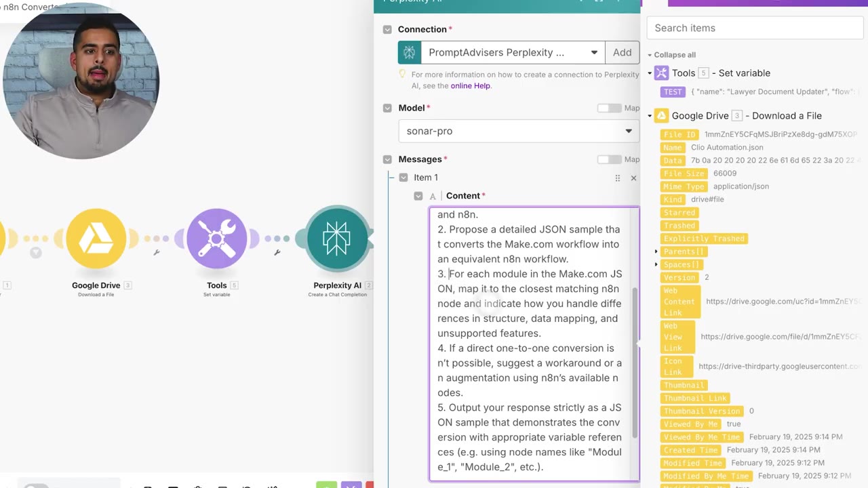Click the Perplexity connection logo icon
This screenshot has width=868, height=488.
coord(409,52)
